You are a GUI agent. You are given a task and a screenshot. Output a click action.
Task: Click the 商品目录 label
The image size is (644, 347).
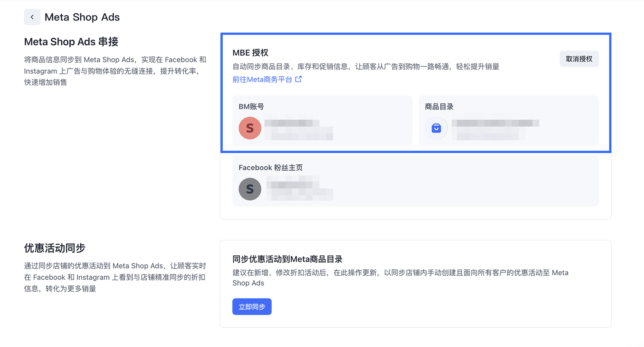pyautogui.click(x=439, y=106)
